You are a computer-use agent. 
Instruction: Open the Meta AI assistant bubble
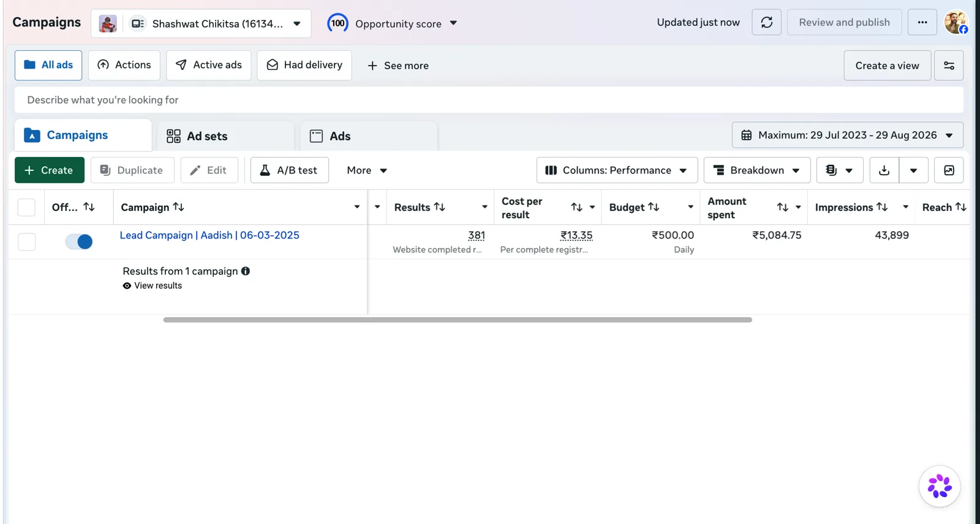pyautogui.click(x=939, y=486)
